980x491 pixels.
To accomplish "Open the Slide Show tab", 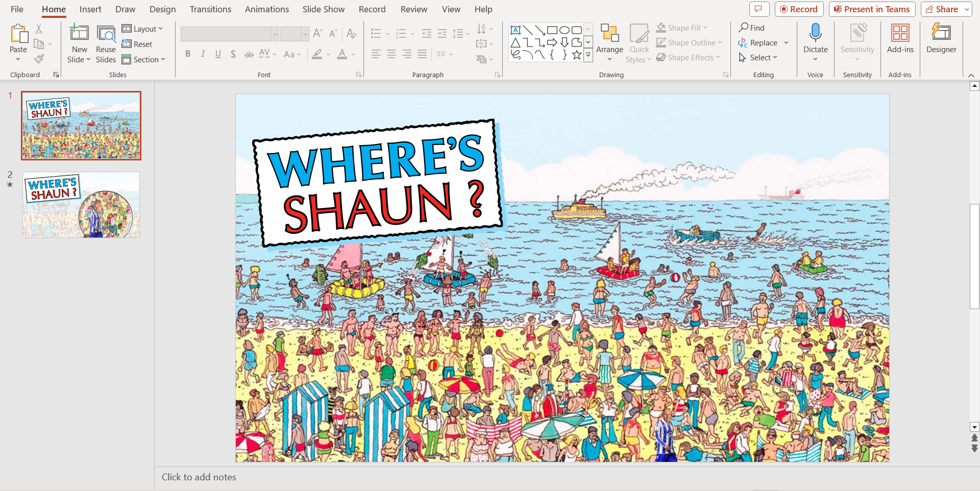I will coord(323,9).
